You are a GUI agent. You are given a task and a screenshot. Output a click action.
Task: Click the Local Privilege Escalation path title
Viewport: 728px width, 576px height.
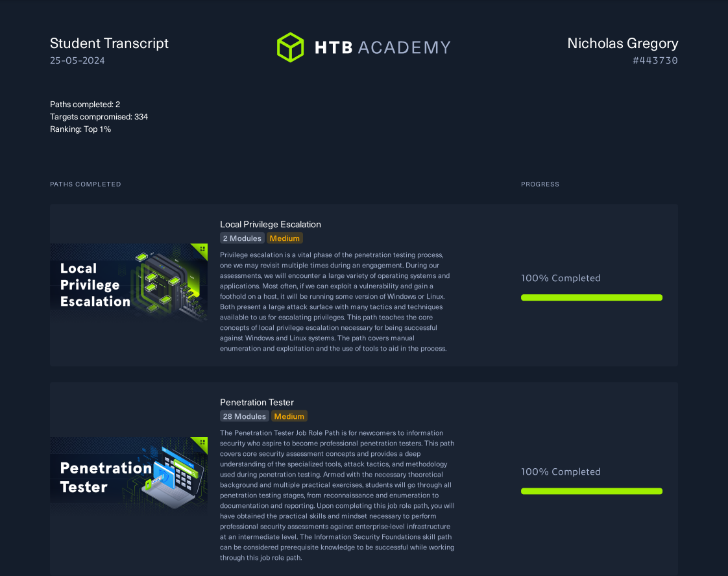pyautogui.click(x=270, y=225)
